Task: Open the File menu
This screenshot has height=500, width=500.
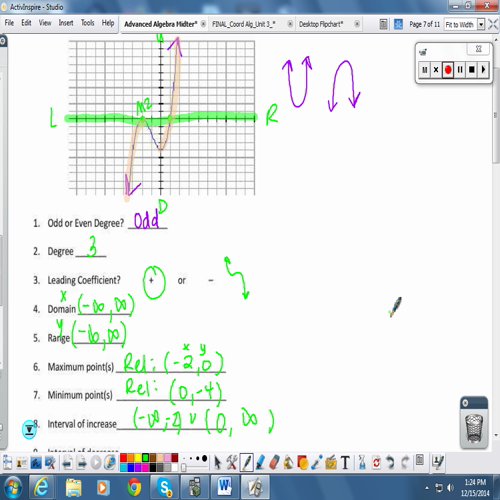Action: pyautogui.click(x=9, y=23)
